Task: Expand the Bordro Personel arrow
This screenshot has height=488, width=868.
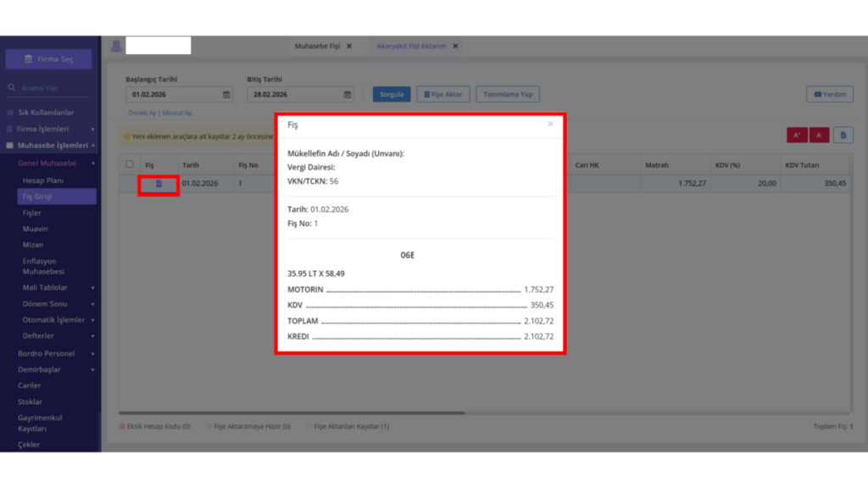Action: (92, 353)
